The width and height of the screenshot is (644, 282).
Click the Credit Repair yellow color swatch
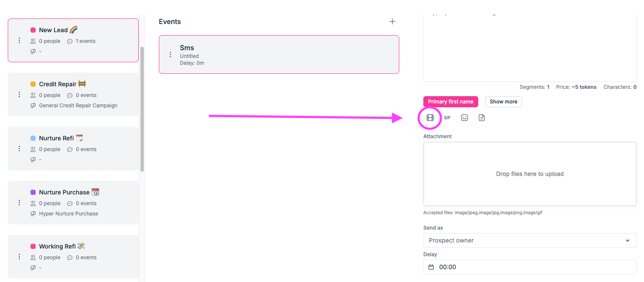[x=33, y=84]
